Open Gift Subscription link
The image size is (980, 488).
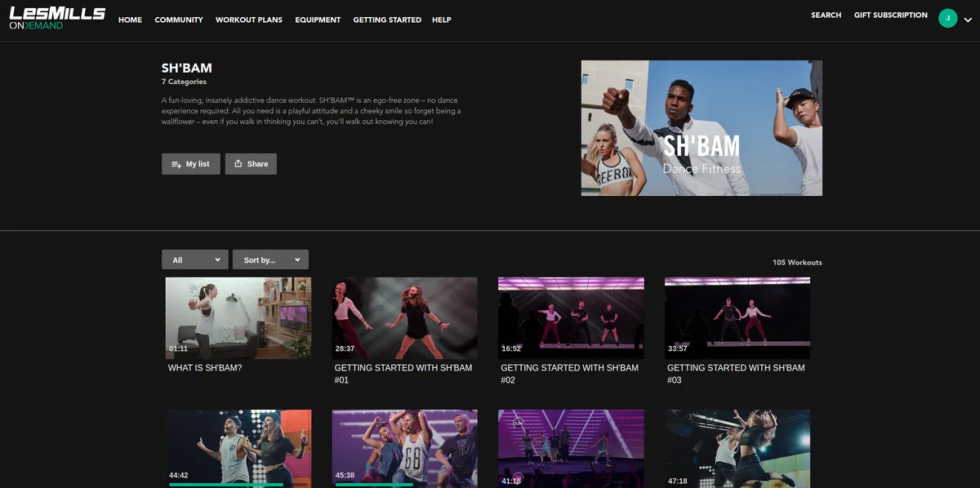click(890, 16)
